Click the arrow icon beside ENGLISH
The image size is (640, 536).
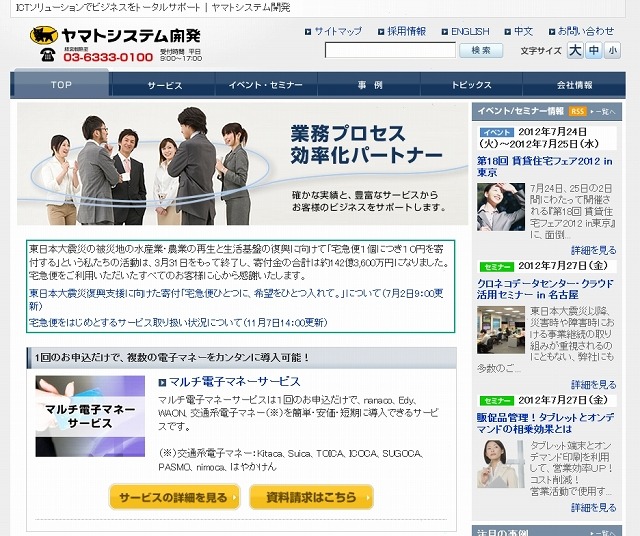[x=445, y=31]
